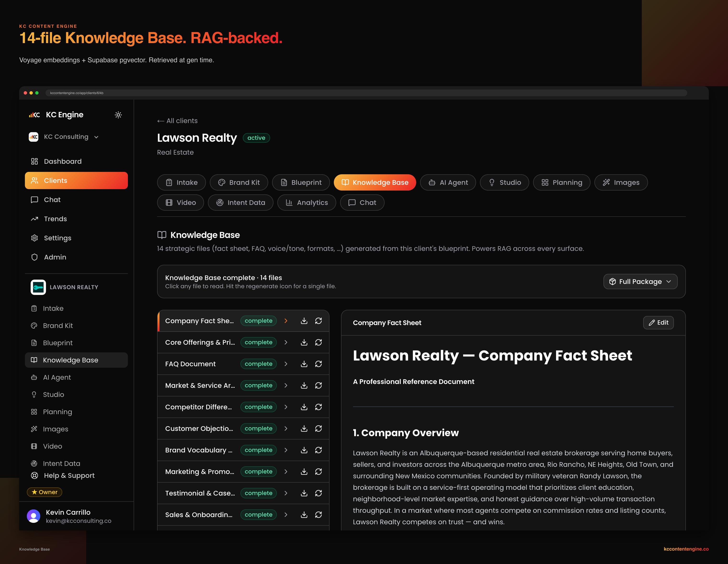Open the Images tab
The image size is (728, 564).
click(621, 183)
